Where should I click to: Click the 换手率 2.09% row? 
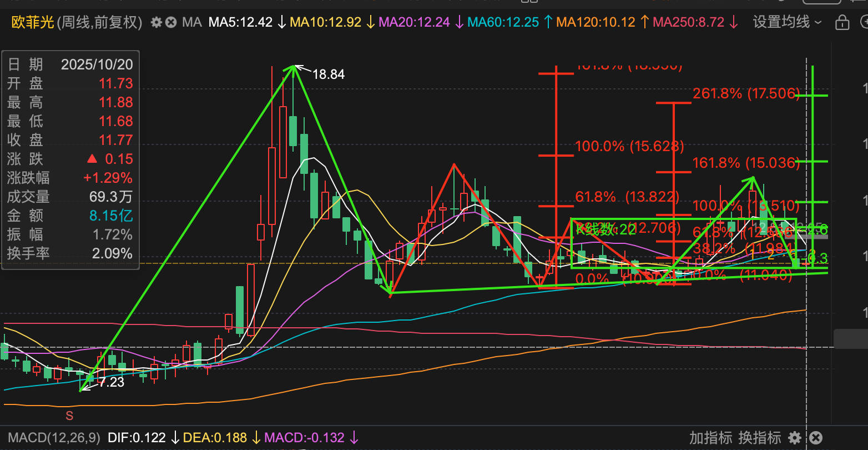point(70,253)
